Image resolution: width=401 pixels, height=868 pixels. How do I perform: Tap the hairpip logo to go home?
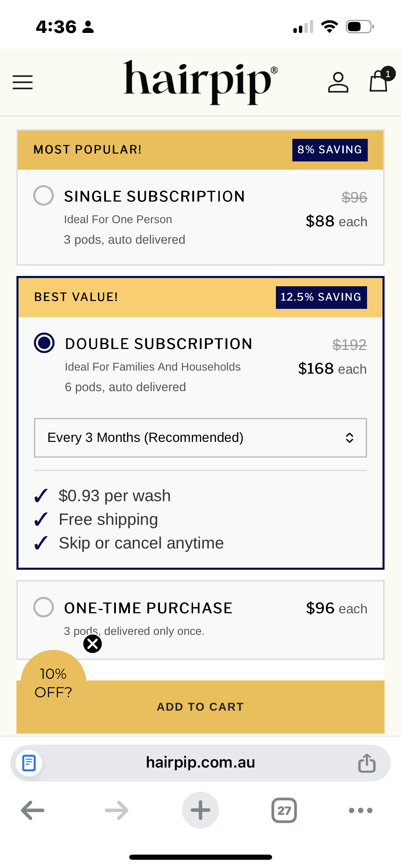point(200,82)
